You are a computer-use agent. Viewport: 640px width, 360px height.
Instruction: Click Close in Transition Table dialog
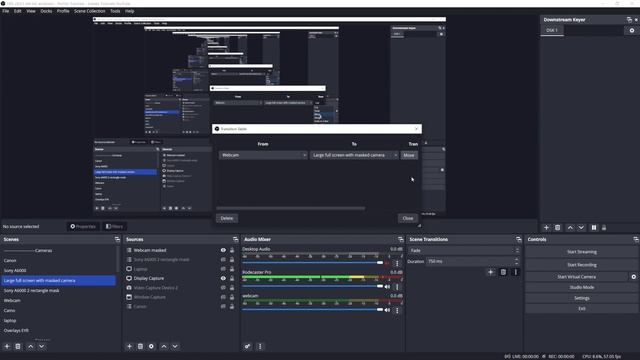408,218
